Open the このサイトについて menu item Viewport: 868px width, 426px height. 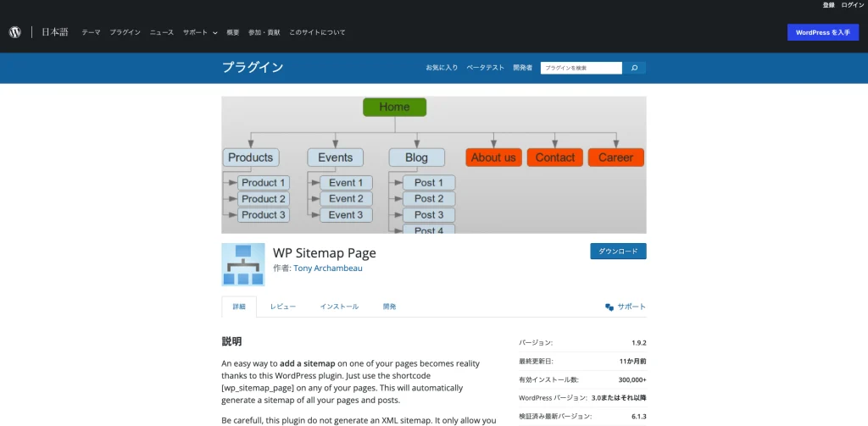point(317,33)
